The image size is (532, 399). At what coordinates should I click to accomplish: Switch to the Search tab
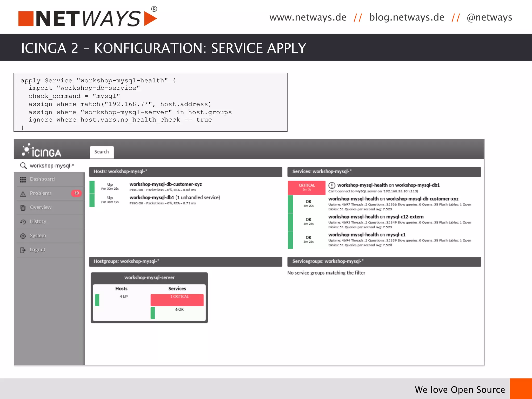tap(102, 152)
